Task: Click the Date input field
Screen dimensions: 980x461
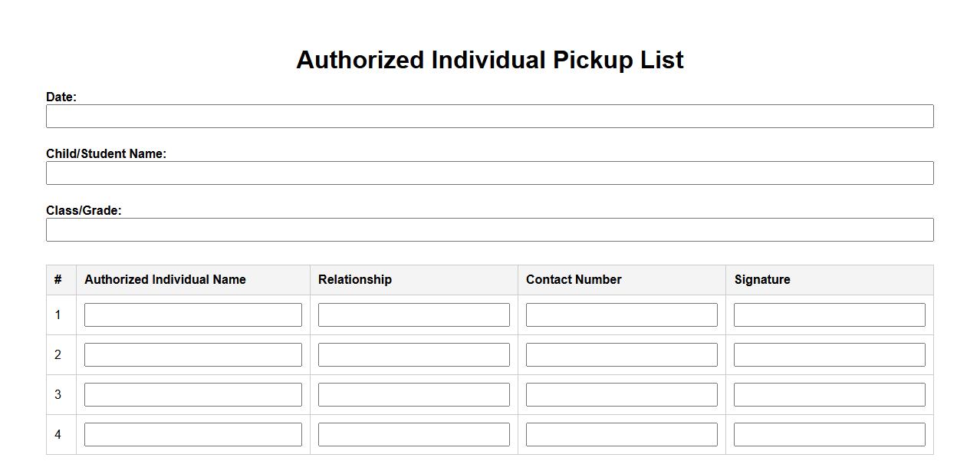Action: pos(489,117)
